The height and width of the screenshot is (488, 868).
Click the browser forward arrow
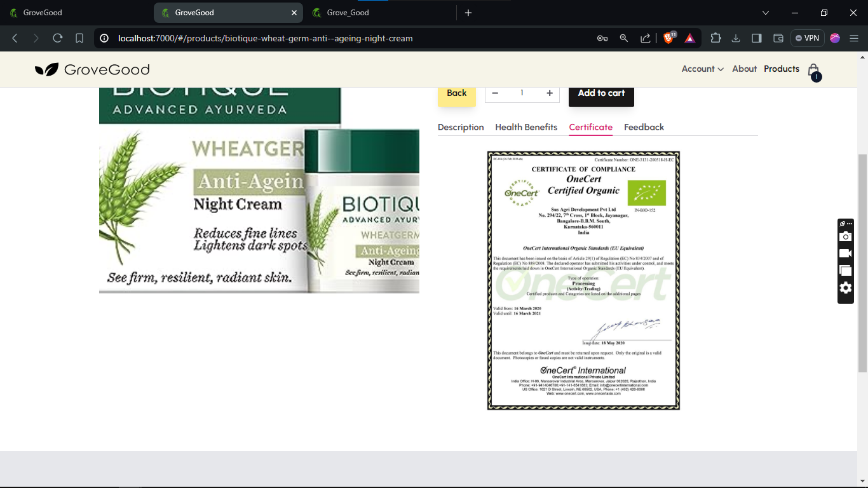pyautogui.click(x=36, y=38)
